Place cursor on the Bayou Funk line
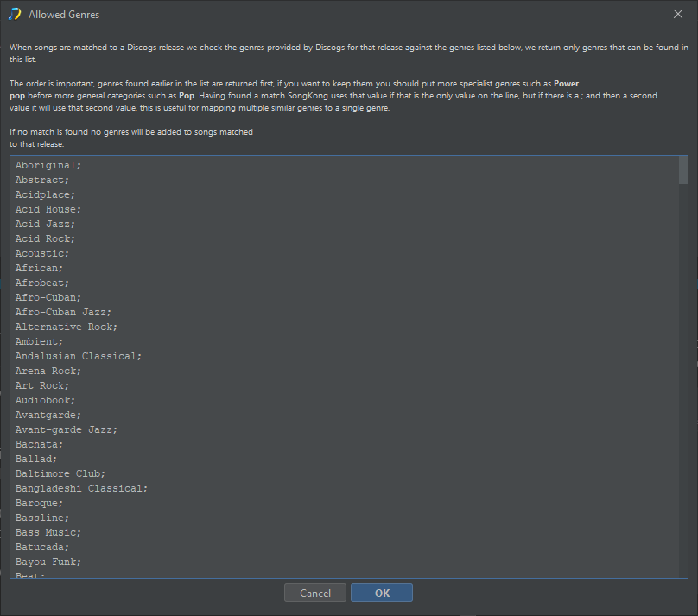698x616 pixels. click(48, 562)
